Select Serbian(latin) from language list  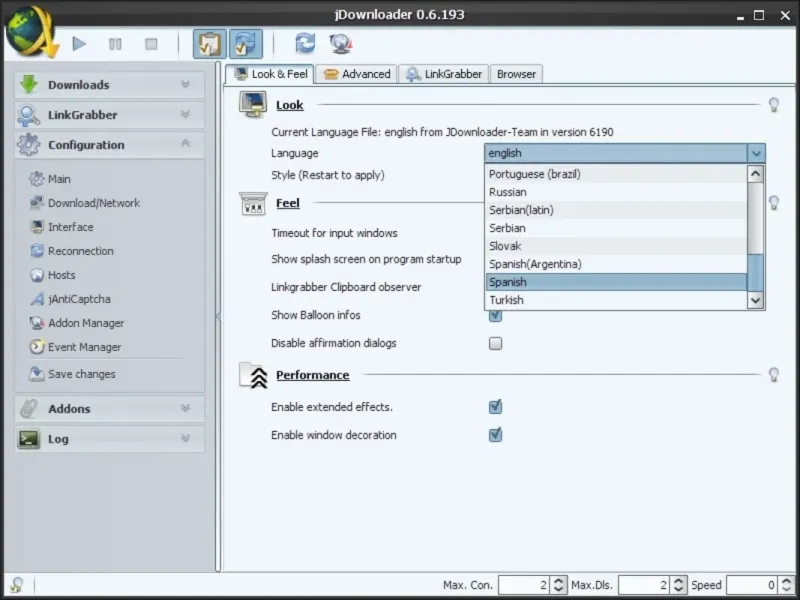[x=616, y=210]
